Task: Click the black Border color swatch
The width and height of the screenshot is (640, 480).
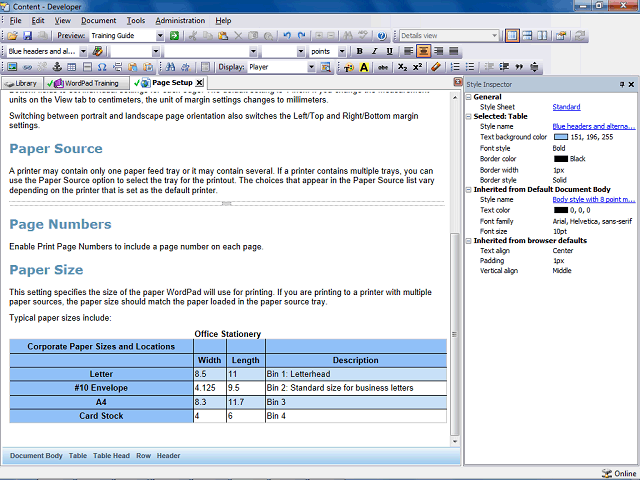Action: coord(561,159)
